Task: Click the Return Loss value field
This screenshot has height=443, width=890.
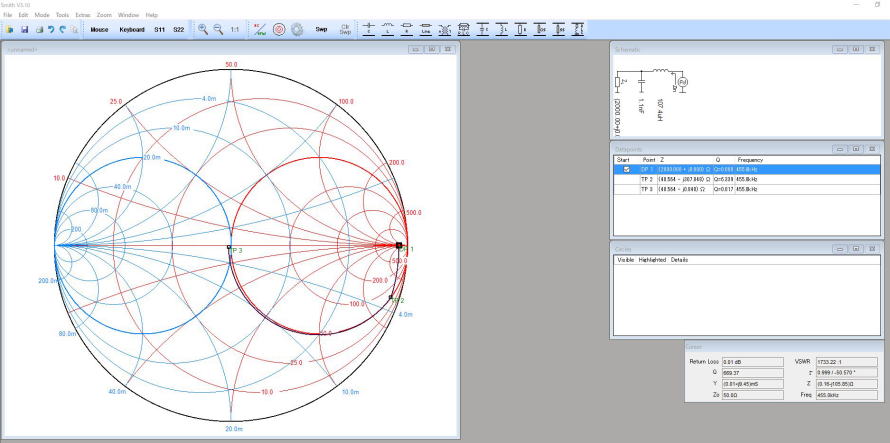Action: [x=753, y=362]
